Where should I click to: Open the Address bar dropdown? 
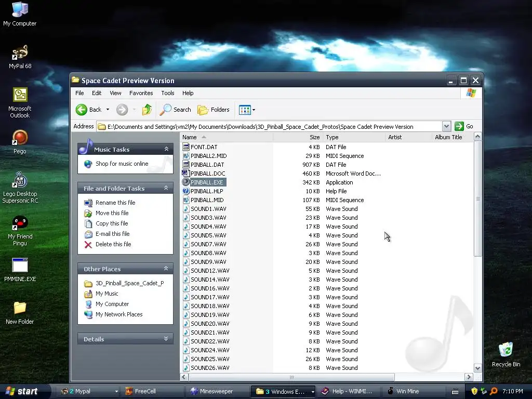(446, 126)
